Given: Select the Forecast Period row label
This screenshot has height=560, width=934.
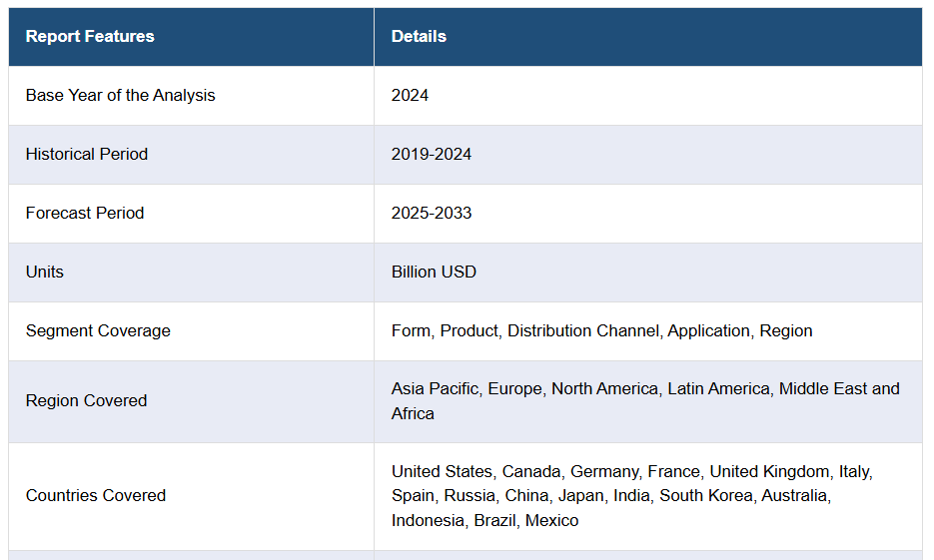Looking at the screenshot, I should (85, 214).
